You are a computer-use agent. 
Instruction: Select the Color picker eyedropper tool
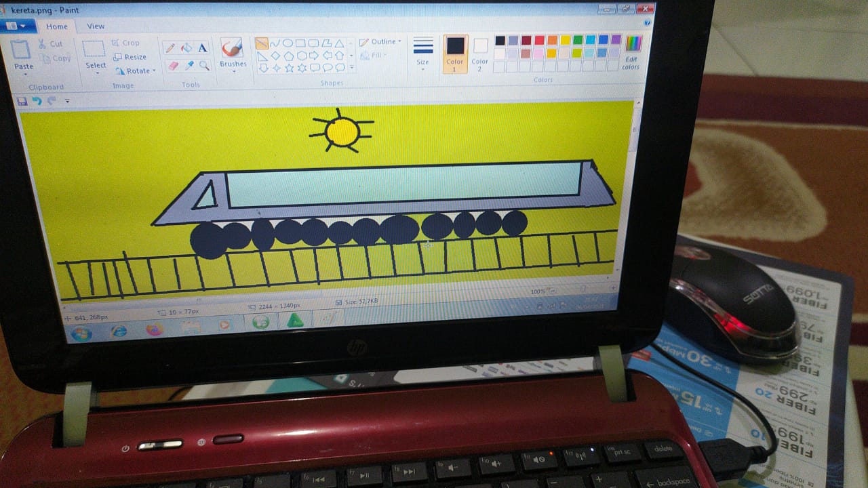point(189,66)
